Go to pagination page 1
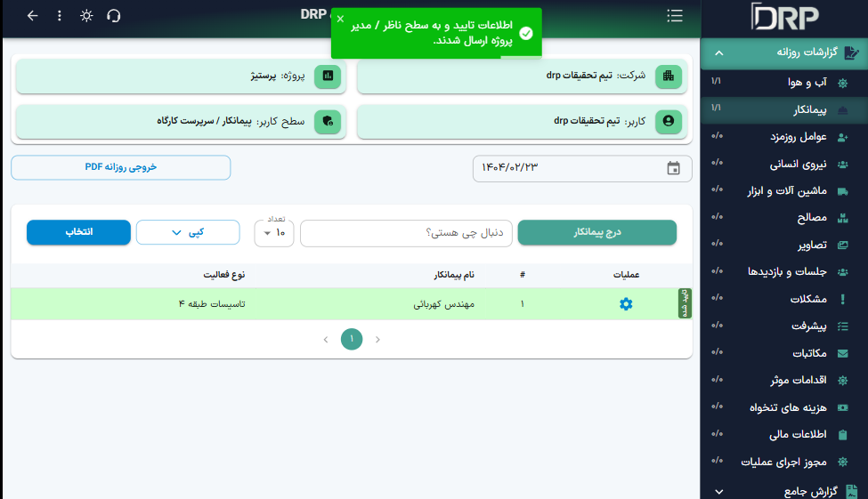 [352, 339]
